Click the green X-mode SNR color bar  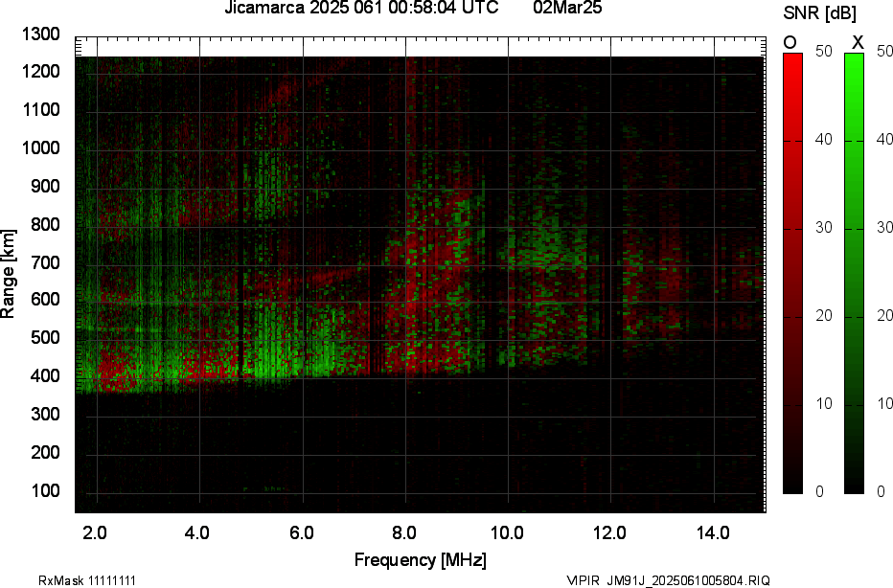pyautogui.click(x=854, y=273)
